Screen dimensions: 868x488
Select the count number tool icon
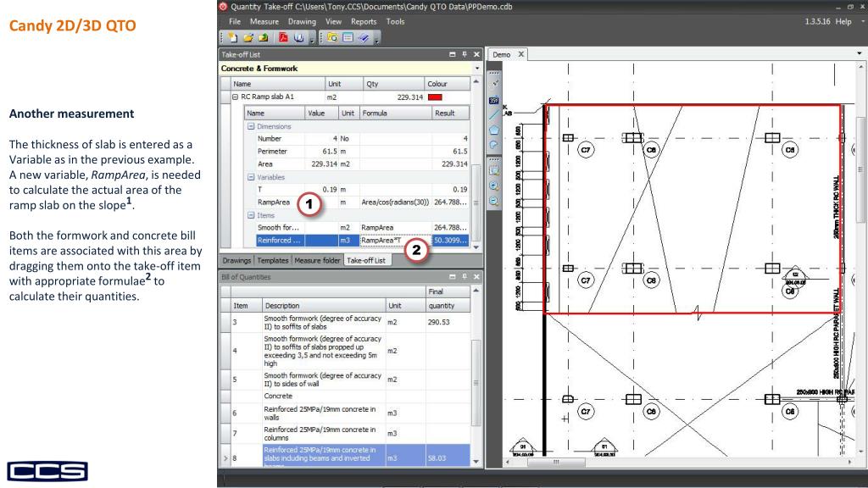point(494,100)
